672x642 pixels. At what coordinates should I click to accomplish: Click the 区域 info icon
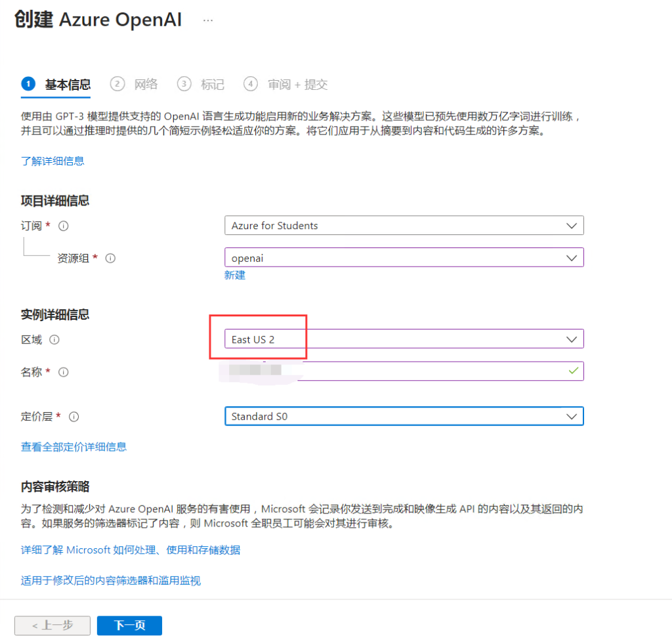(x=55, y=339)
